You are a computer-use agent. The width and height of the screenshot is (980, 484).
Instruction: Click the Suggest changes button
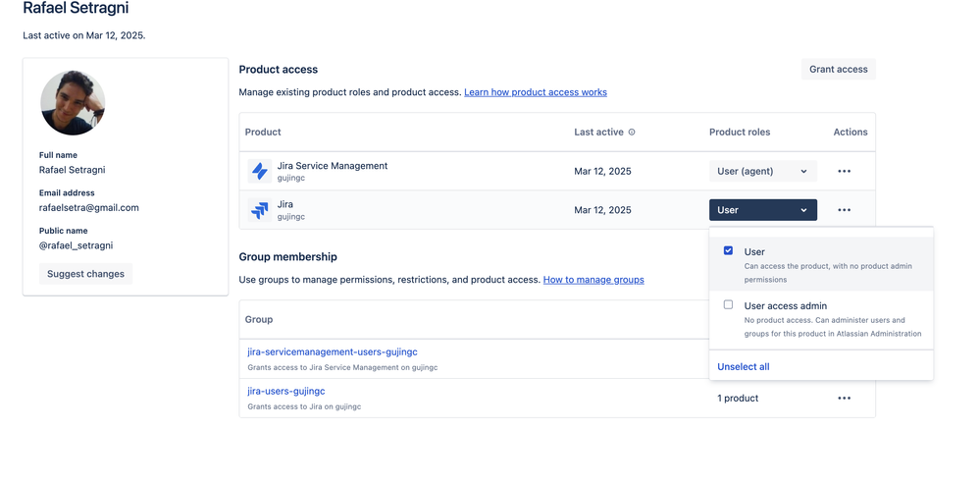(85, 274)
